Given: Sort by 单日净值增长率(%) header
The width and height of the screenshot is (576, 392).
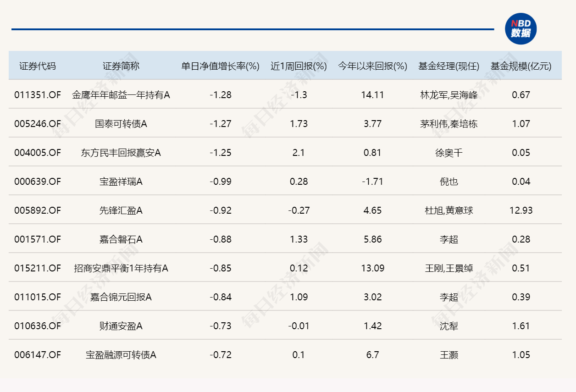Looking at the screenshot, I should [x=221, y=66].
